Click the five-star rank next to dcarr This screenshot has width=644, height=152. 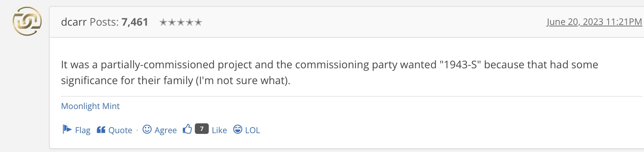(181, 23)
